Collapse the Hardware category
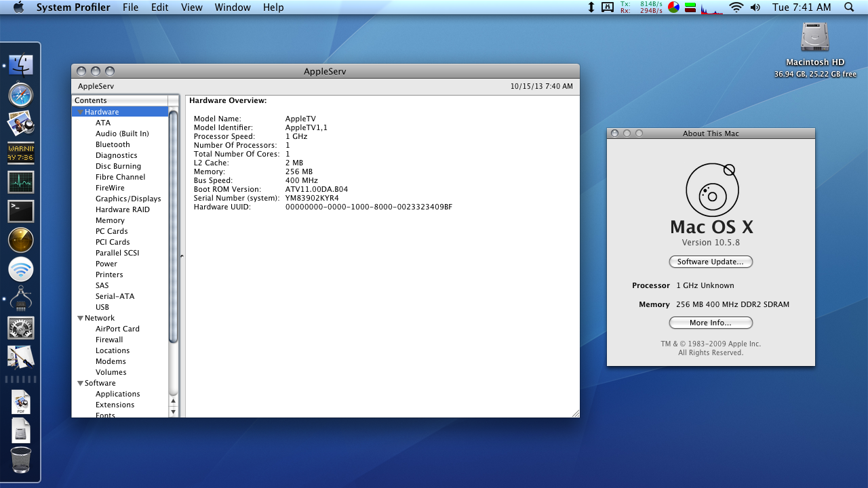This screenshot has height=488, width=868. 80,112
